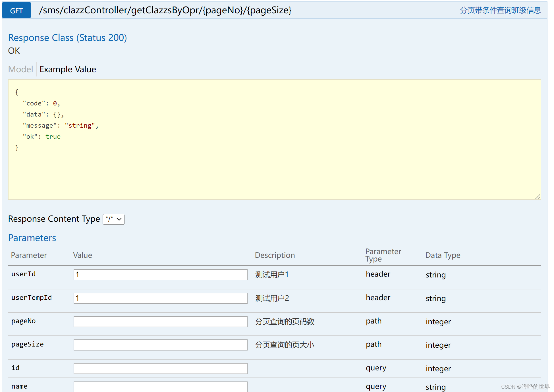Viewport: 554px width, 392px height.
Task: Grab the resize handle of example box
Action: (x=538, y=197)
